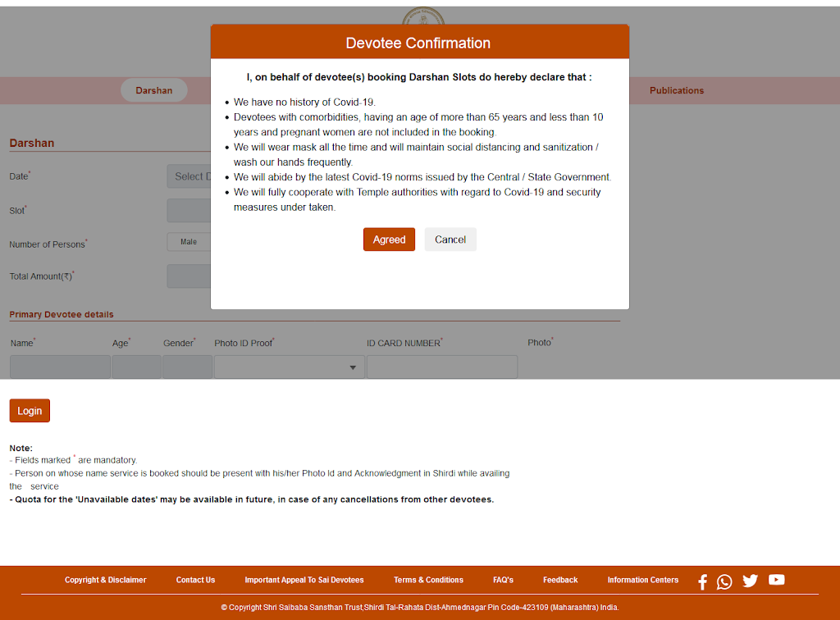840x620 pixels.
Task: Focus the ID Card Number field
Action: point(441,367)
